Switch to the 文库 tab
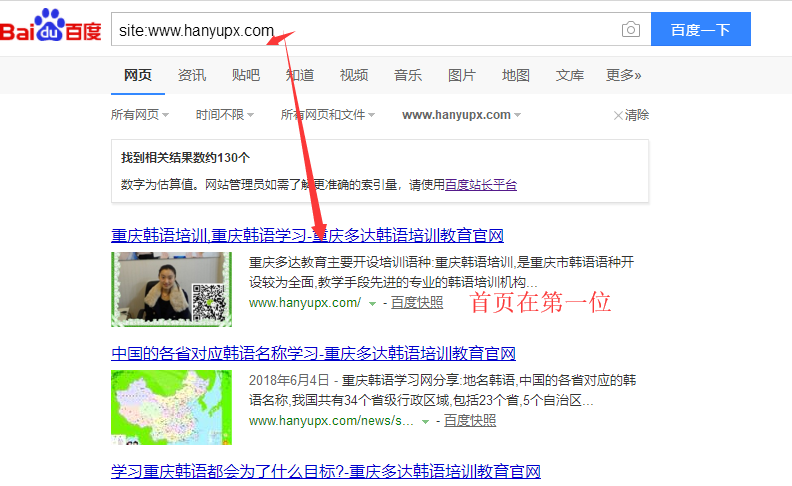This screenshot has width=792, height=486. (x=570, y=75)
